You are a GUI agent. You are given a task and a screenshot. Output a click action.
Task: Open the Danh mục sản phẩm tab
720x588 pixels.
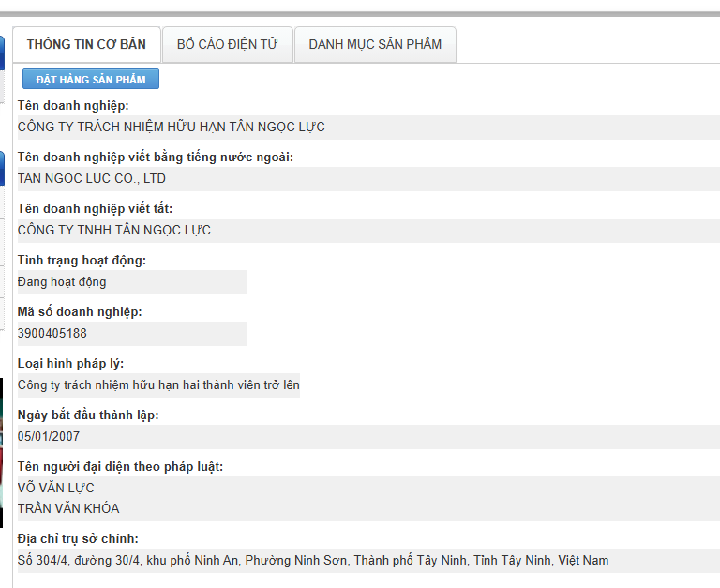(375, 45)
